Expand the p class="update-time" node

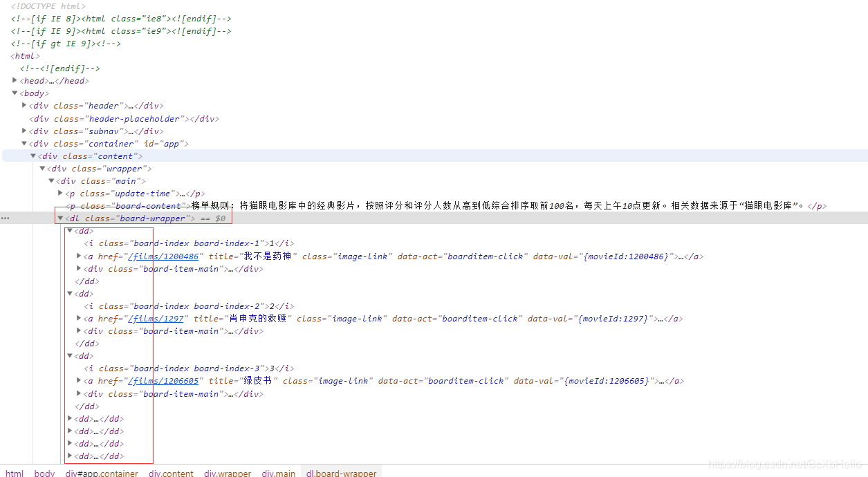(60, 194)
